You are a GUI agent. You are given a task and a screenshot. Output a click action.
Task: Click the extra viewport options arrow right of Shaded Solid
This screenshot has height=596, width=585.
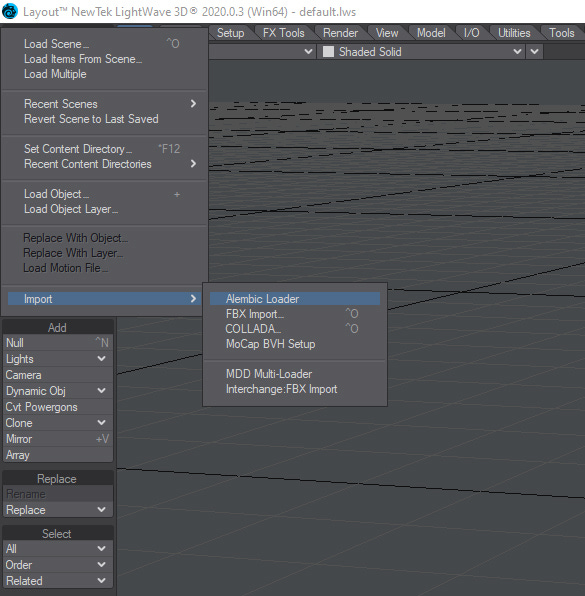pos(534,52)
